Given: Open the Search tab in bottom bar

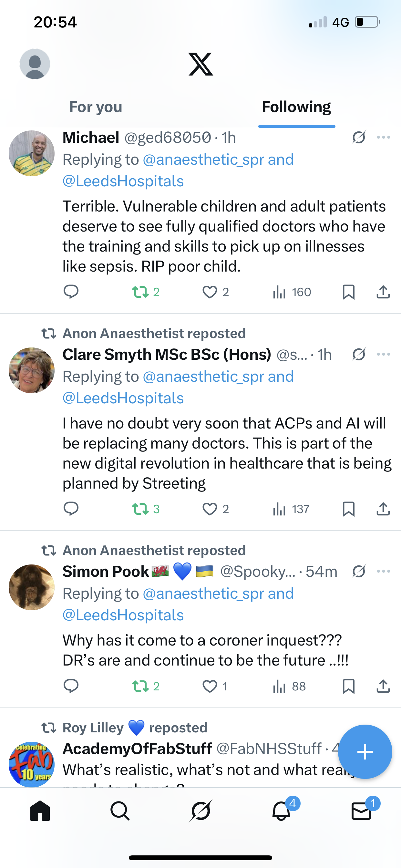Looking at the screenshot, I should coord(120,811).
